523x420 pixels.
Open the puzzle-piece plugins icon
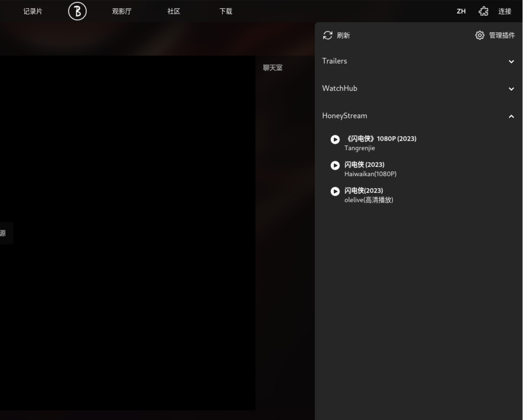click(483, 11)
